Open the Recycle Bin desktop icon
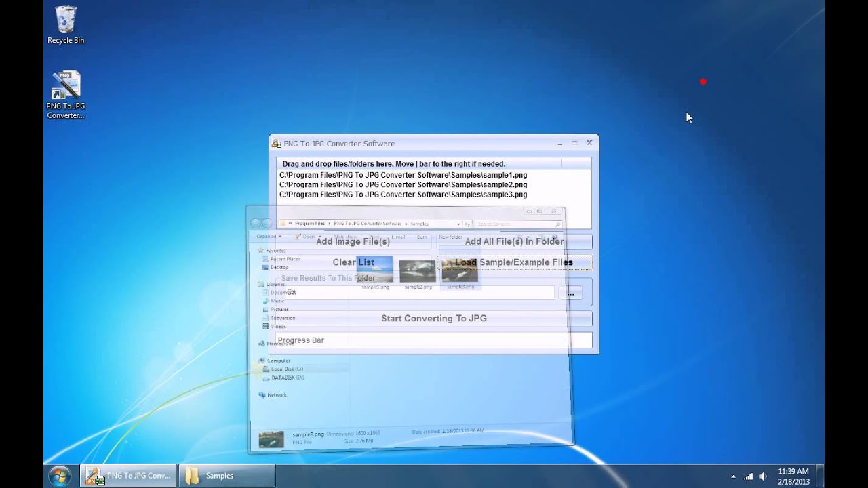The width and height of the screenshot is (868, 488). click(66, 25)
